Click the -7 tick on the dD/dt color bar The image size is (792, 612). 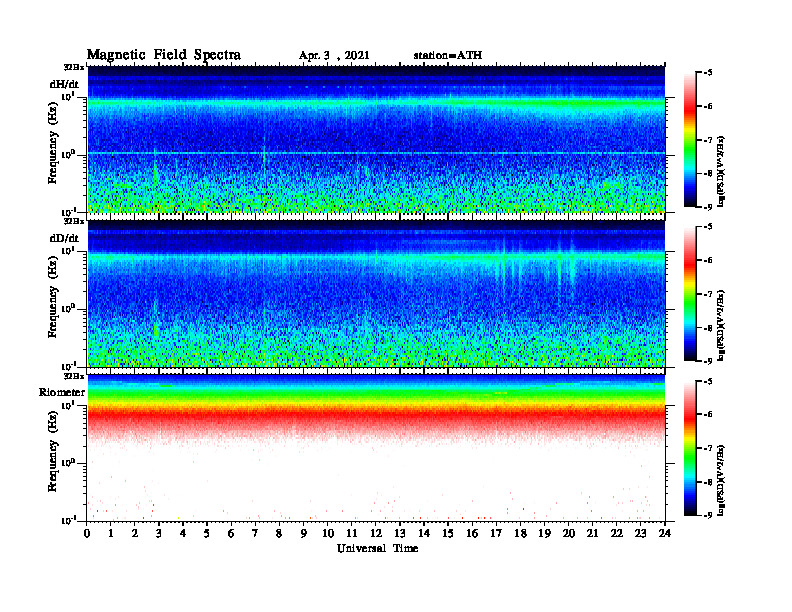(x=709, y=294)
